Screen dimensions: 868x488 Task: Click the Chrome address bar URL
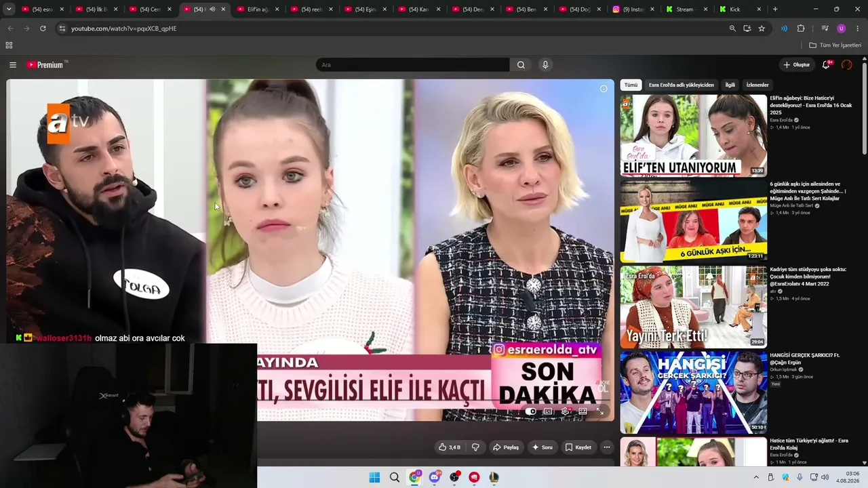point(123,28)
